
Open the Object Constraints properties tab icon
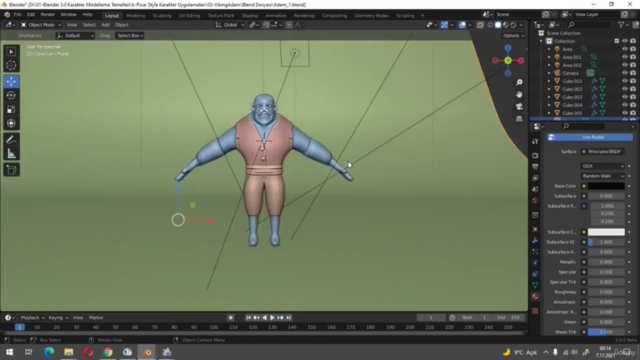[x=535, y=274]
